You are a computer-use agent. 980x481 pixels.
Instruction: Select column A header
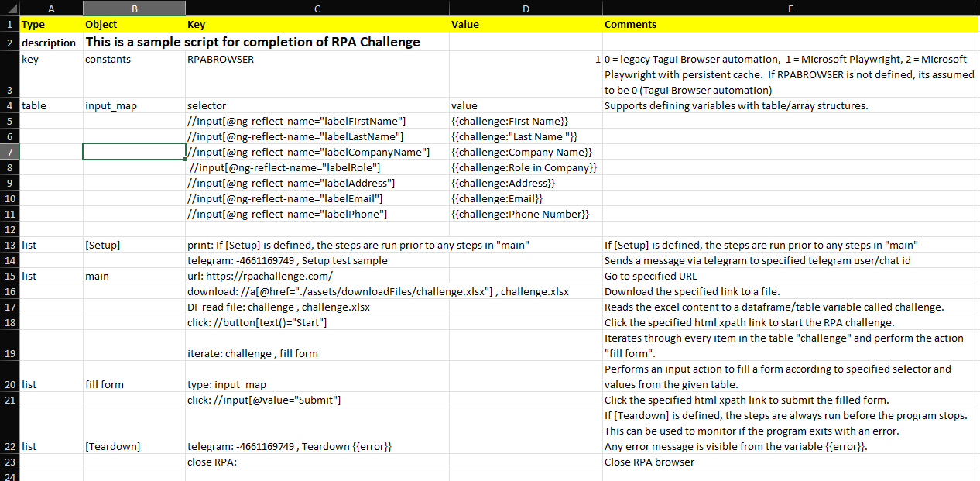(x=51, y=8)
